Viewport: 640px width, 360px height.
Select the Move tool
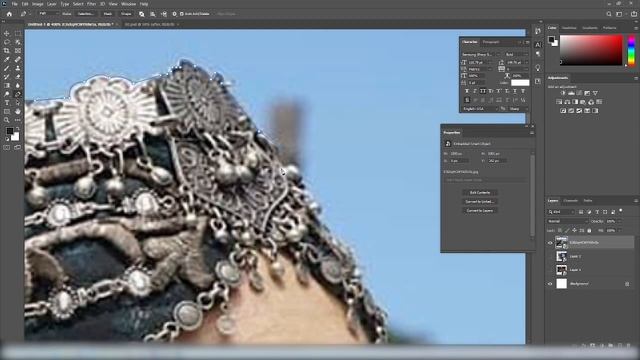click(x=7, y=33)
